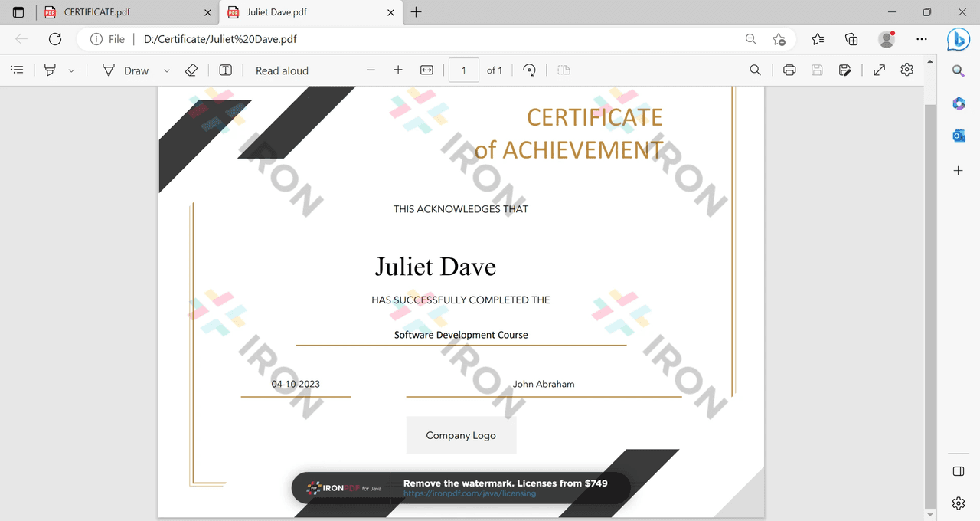The width and height of the screenshot is (980, 521).
Task: Expand the Draw pen options dropdown
Action: click(166, 70)
